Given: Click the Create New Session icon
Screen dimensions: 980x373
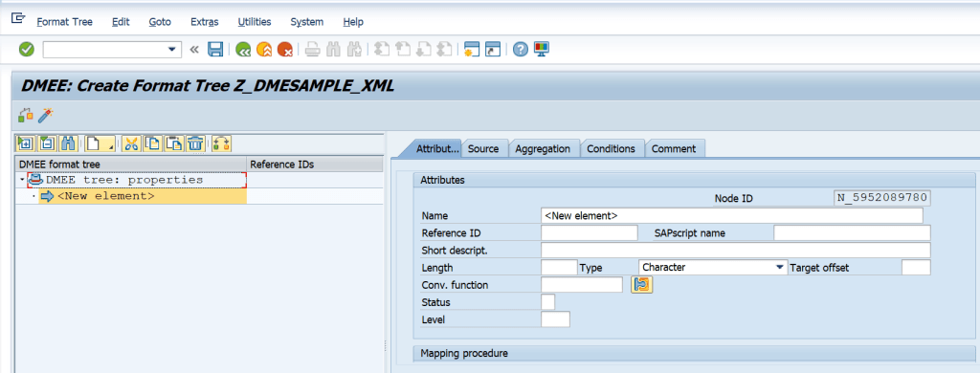Looking at the screenshot, I should click(x=472, y=50).
